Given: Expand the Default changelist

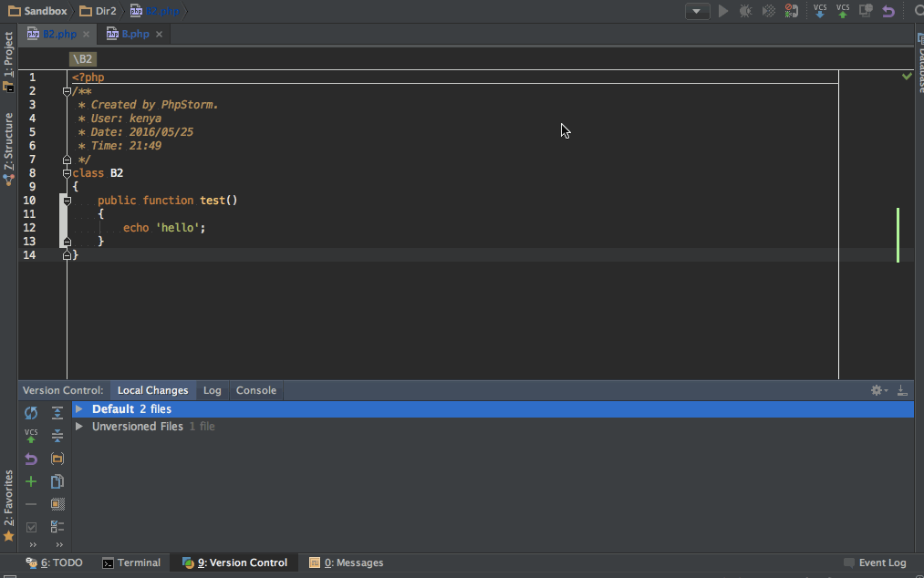Looking at the screenshot, I should coord(79,409).
